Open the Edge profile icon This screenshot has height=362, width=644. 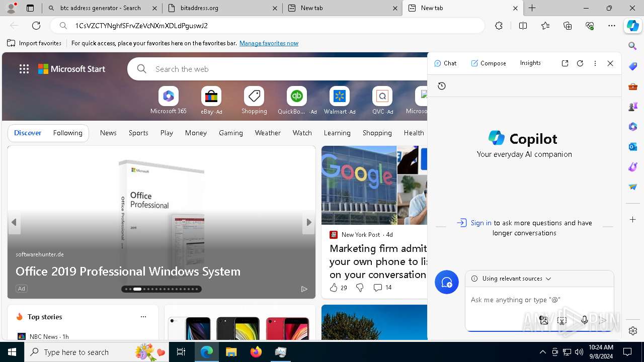[11, 8]
